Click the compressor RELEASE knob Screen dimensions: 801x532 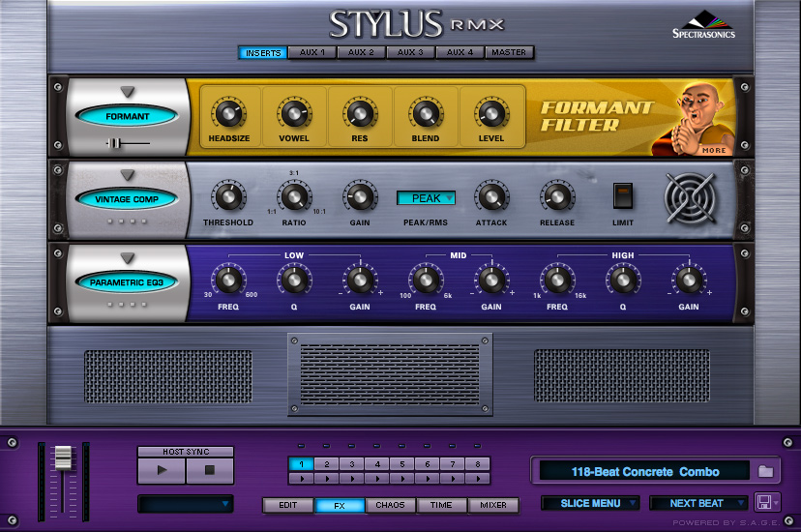pos(557,196)
